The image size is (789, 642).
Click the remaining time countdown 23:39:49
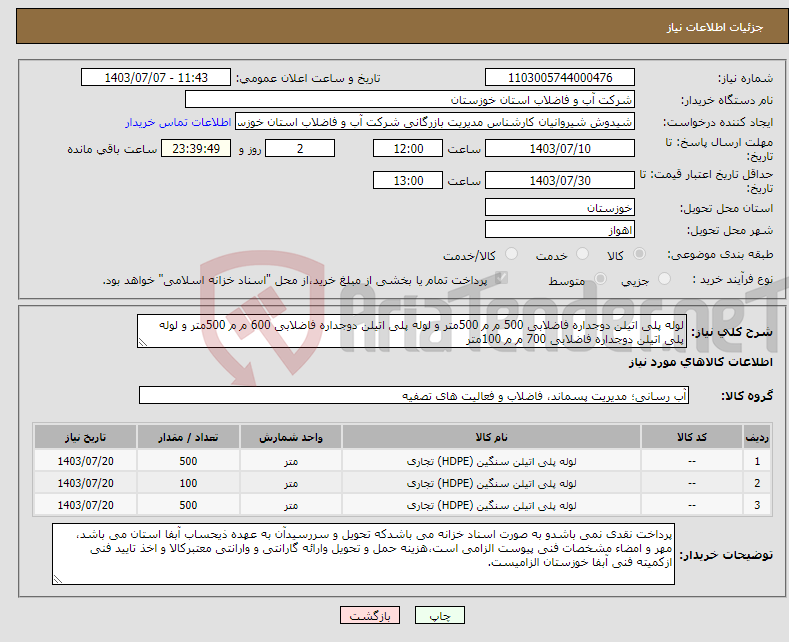click(x=196, y=148)
